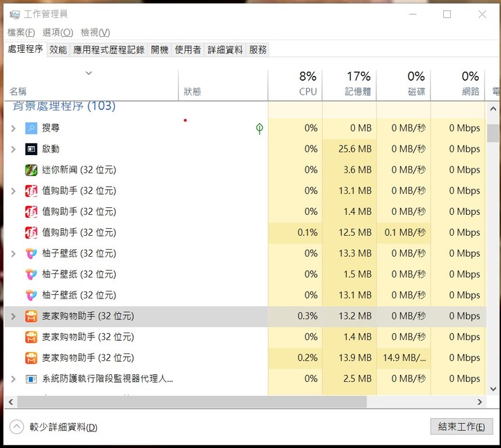Click the horizontal scrollbar left arrow

10,402
